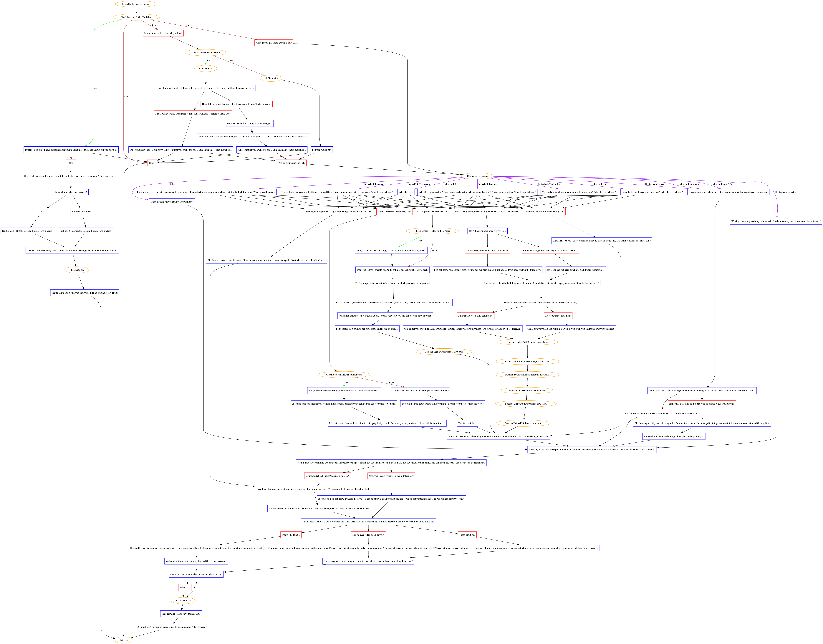Viewport: 823px width, 644px height.
Task: Select the 'Do you forgive me, then?' node
Action: (558, 316)
